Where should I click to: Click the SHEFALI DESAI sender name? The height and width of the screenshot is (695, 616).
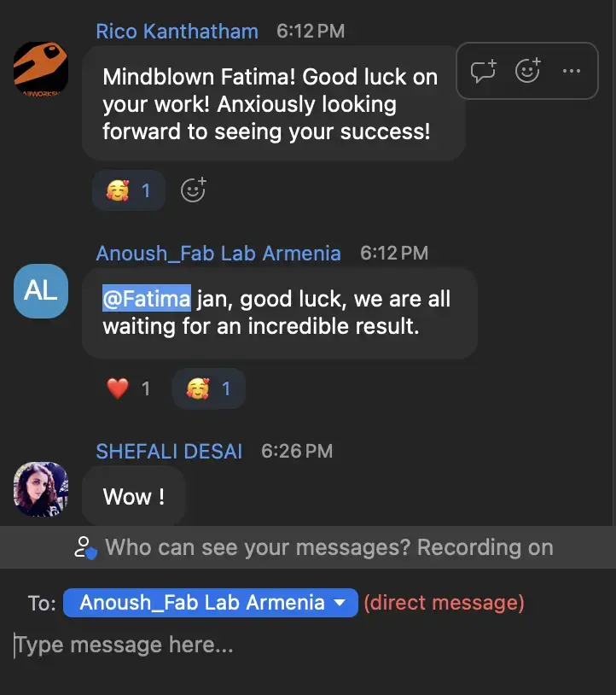pos(169,452)
